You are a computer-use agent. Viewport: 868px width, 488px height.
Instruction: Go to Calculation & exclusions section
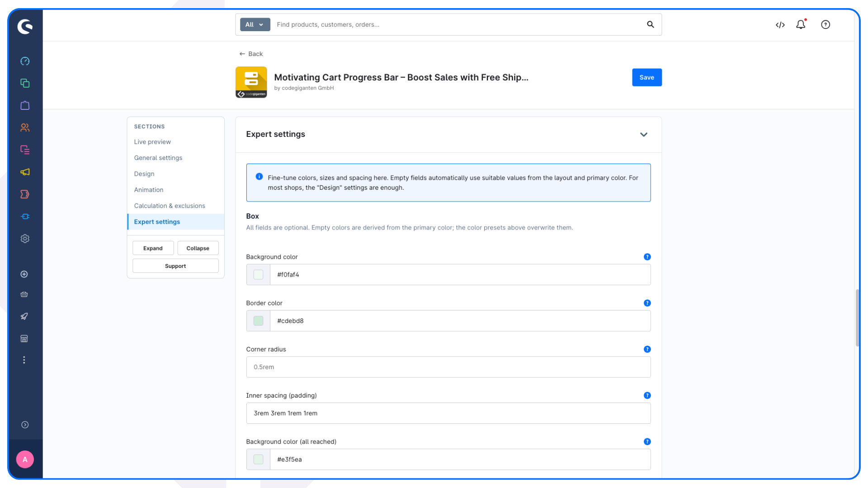(170, 206)
